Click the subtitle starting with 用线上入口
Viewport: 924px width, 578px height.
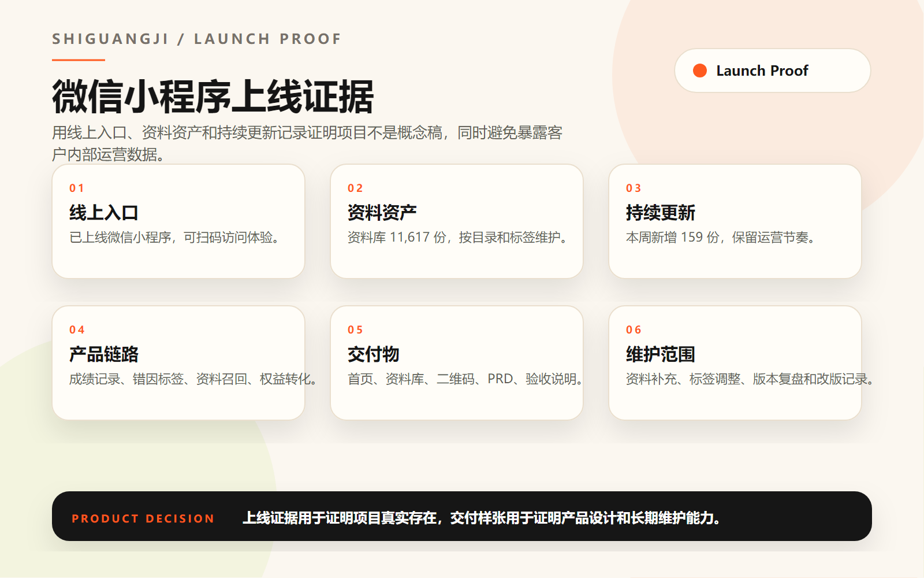(307, 143)
